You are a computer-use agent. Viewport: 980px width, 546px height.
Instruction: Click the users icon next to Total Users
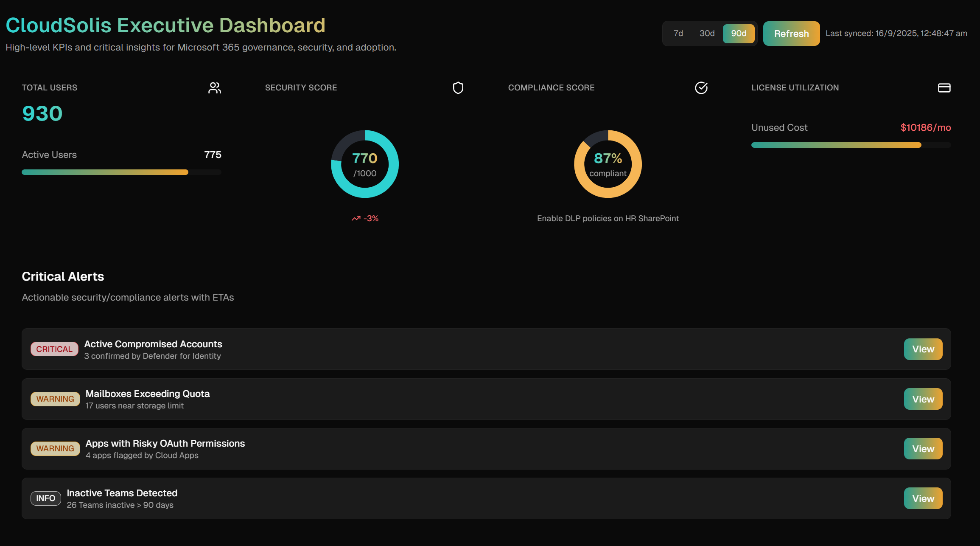(x=215, y=88)
